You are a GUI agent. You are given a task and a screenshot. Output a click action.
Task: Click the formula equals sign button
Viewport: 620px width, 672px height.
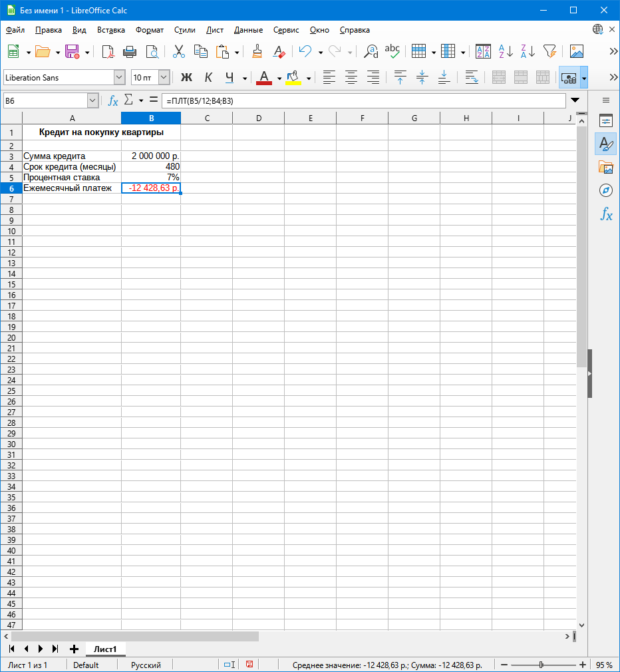tap(154, 100)
